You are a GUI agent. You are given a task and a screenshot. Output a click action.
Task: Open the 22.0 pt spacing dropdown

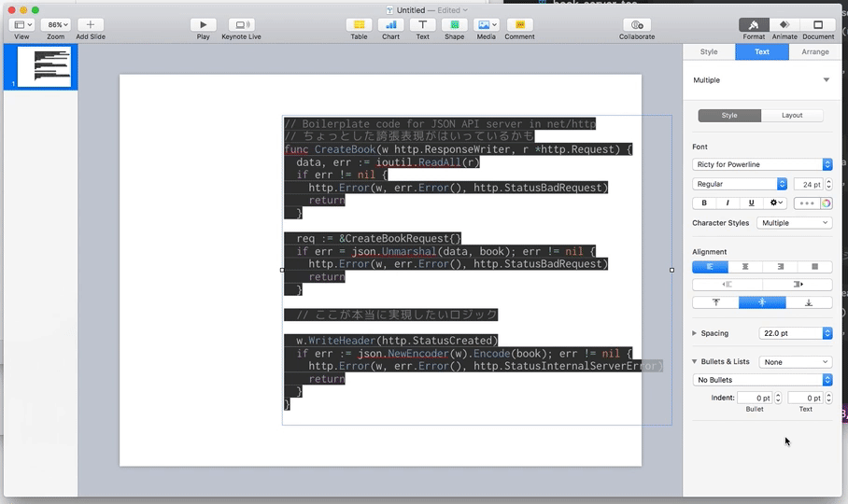click(x=795, y=333)
